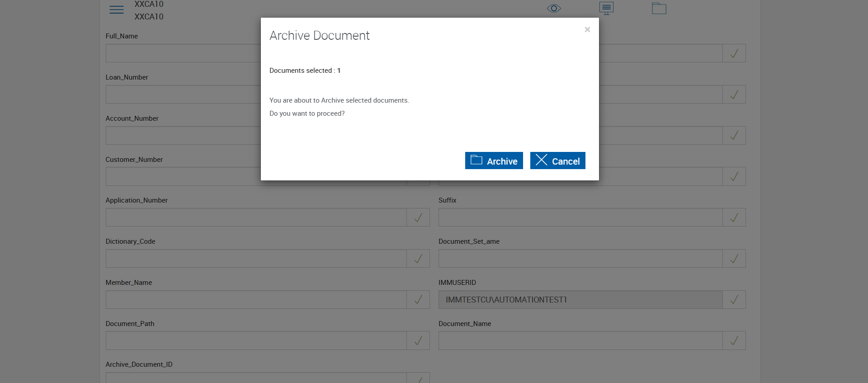Click the checkmark beside Member_Name field

pos(418,300)
